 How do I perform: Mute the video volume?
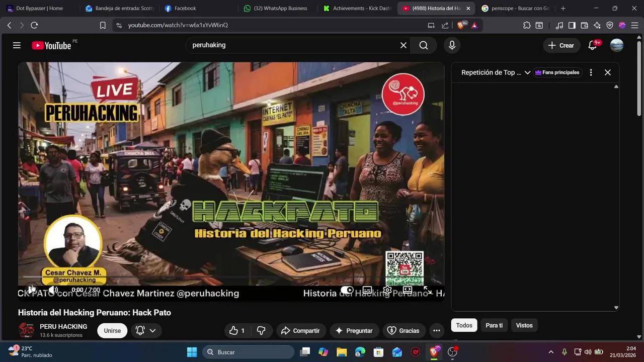click(53, 290)
